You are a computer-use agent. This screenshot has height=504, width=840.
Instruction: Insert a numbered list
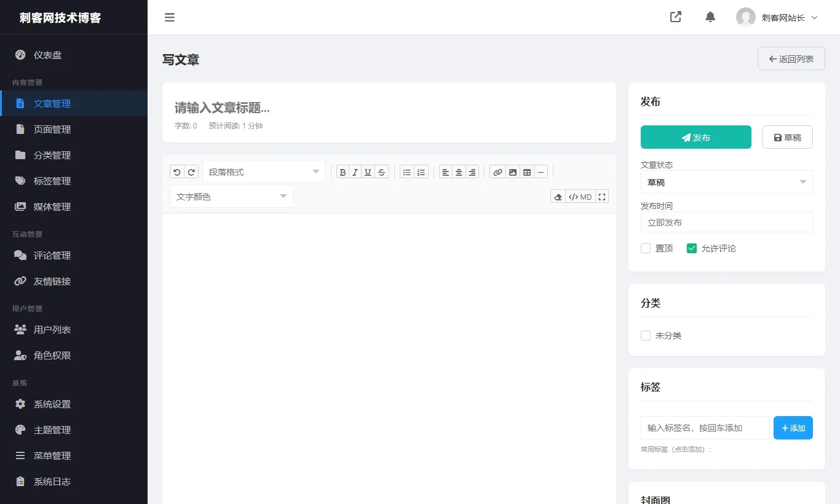click(x=421, y=172)
